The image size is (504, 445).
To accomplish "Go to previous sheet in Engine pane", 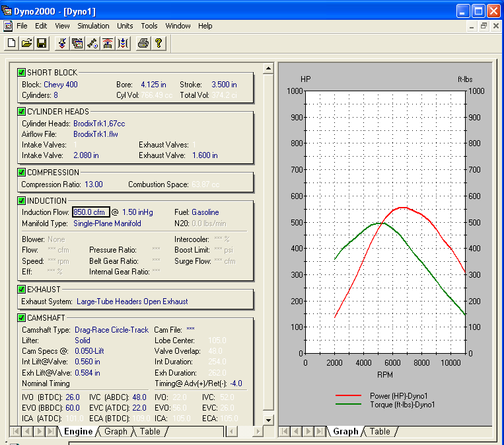I will [28, 431].
